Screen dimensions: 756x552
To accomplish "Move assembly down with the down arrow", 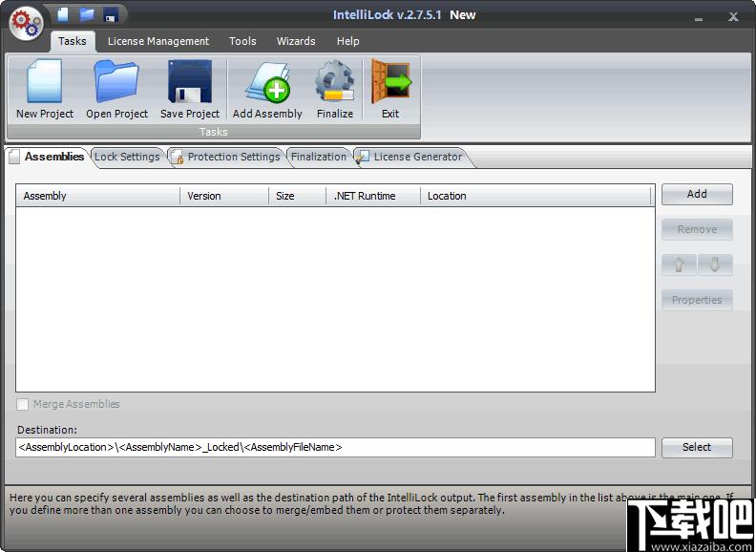I will (715, 265).
